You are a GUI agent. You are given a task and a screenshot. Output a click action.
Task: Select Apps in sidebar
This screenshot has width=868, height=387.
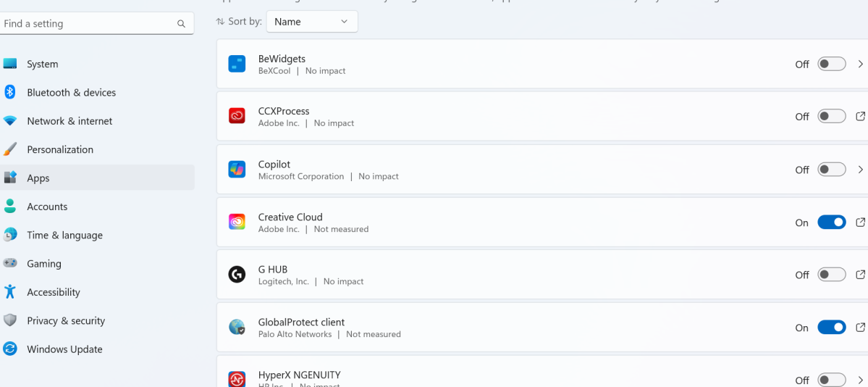click(x=97, y=178)
